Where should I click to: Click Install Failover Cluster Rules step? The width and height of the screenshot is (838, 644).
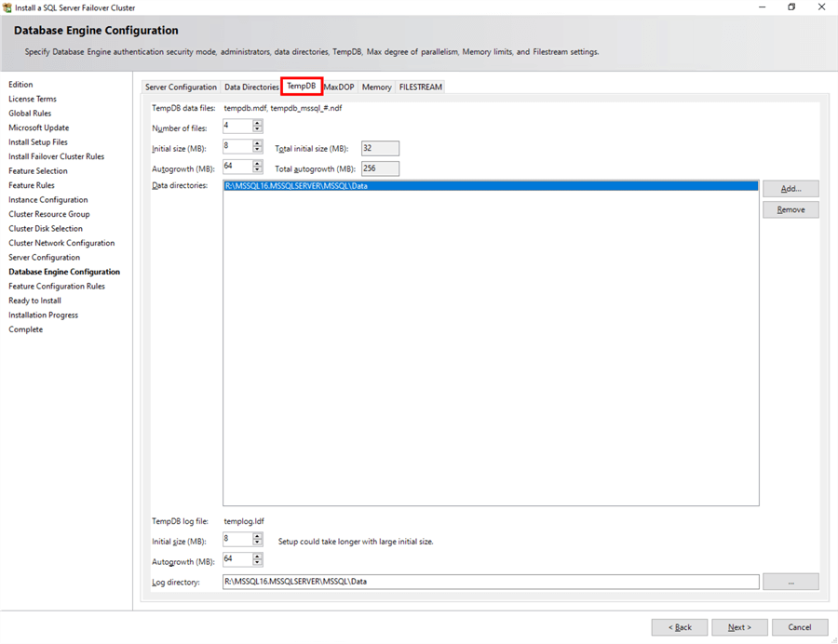click(x=57, y=156)
